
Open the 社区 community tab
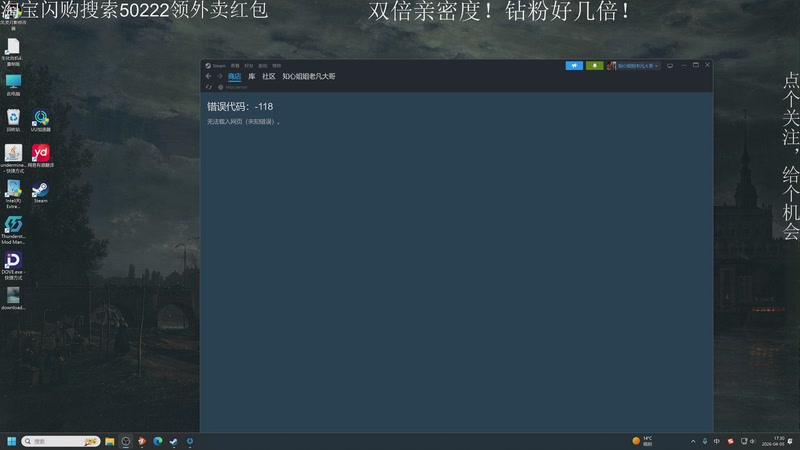pos(268,76)
